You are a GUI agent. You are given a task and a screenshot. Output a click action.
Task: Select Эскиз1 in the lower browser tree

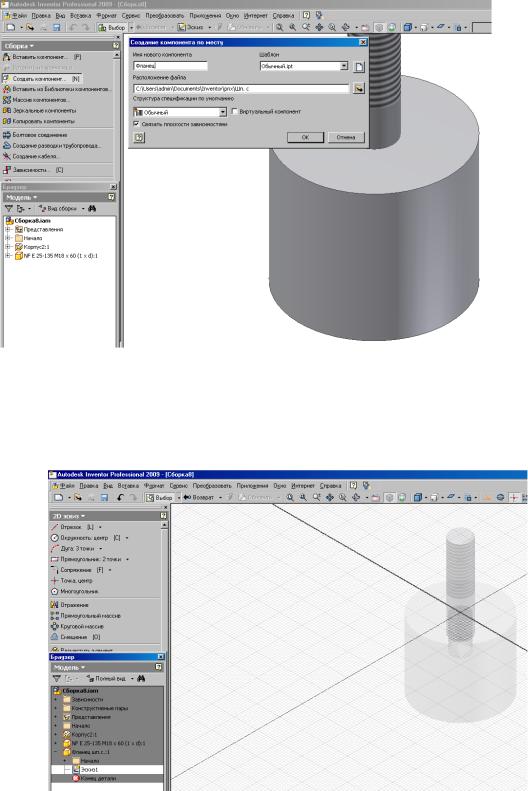[90, 770]
